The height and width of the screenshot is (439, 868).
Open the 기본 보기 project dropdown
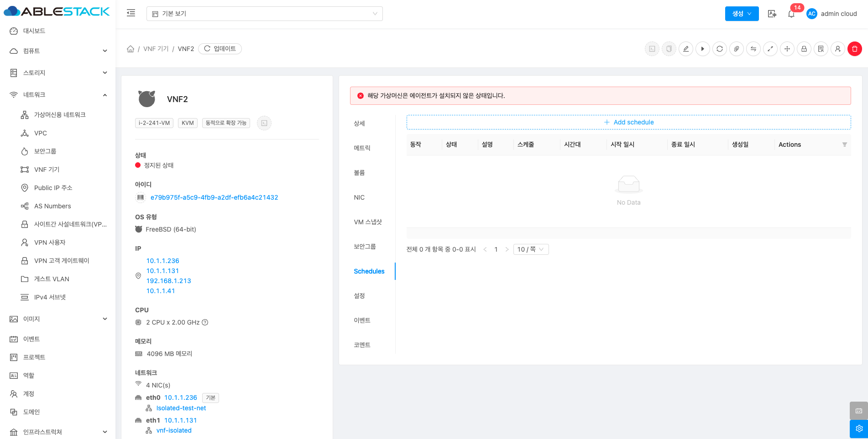(264, 14)
